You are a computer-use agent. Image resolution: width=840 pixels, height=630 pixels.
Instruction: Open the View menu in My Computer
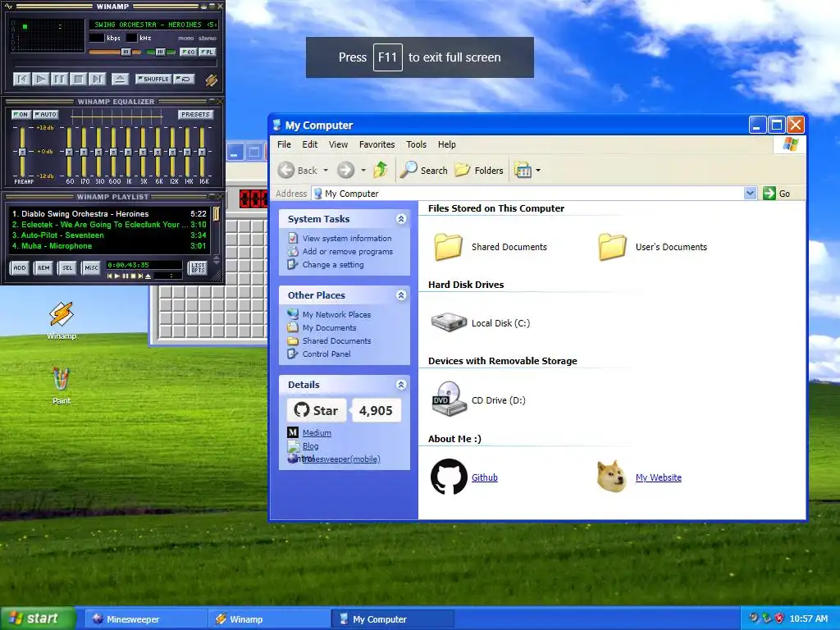tap(338, 144)
